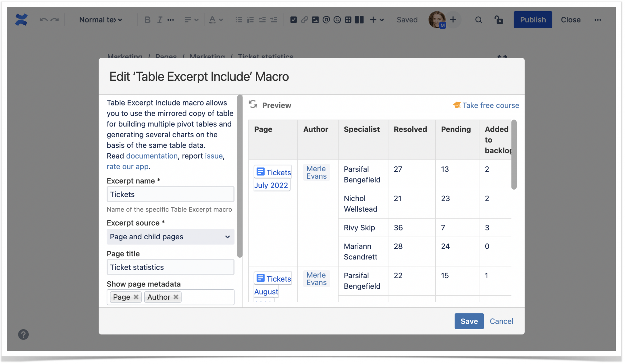Click the Publish button
Viewport: 625px width, 364px height.
pyautogui.click(x=533, y=20)
